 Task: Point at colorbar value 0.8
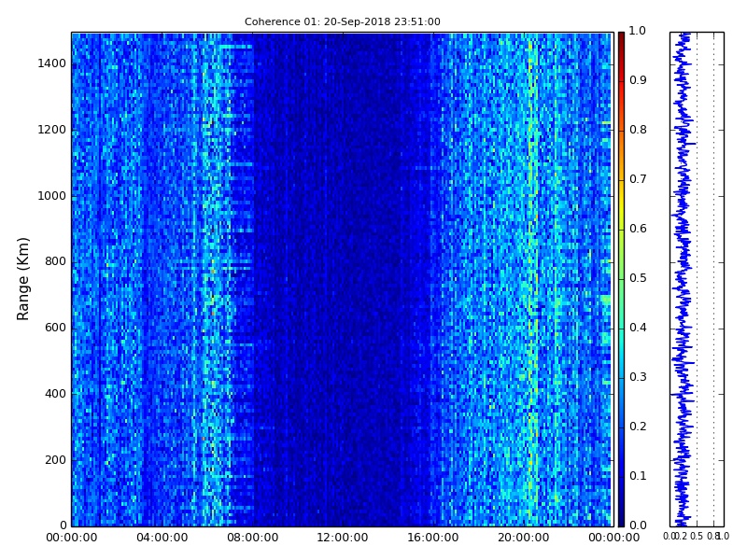pos(638,130)
